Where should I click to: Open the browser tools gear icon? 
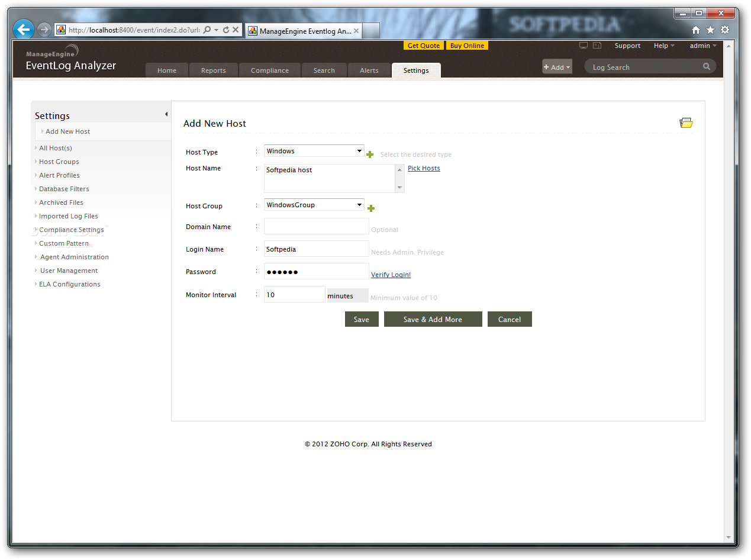[725, 30]
